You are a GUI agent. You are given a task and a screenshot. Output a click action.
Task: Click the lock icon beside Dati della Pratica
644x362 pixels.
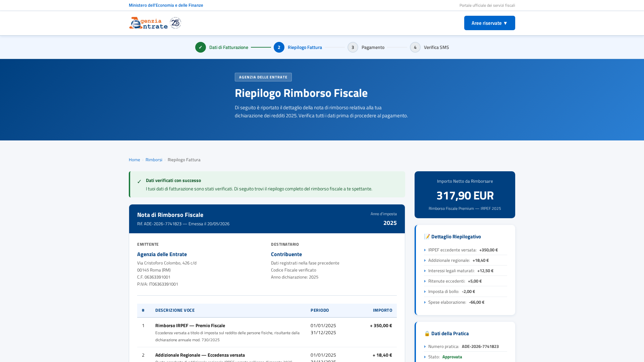pos(427,334)
